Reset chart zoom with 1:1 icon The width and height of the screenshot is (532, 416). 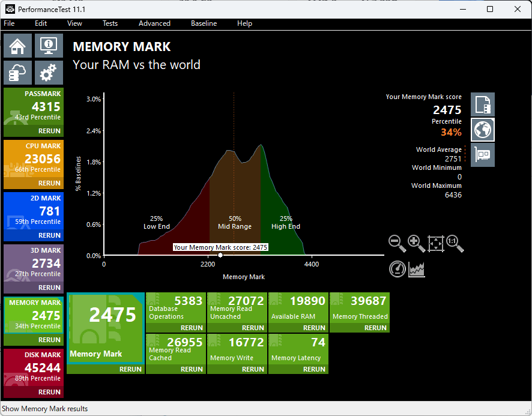point(455,243)
